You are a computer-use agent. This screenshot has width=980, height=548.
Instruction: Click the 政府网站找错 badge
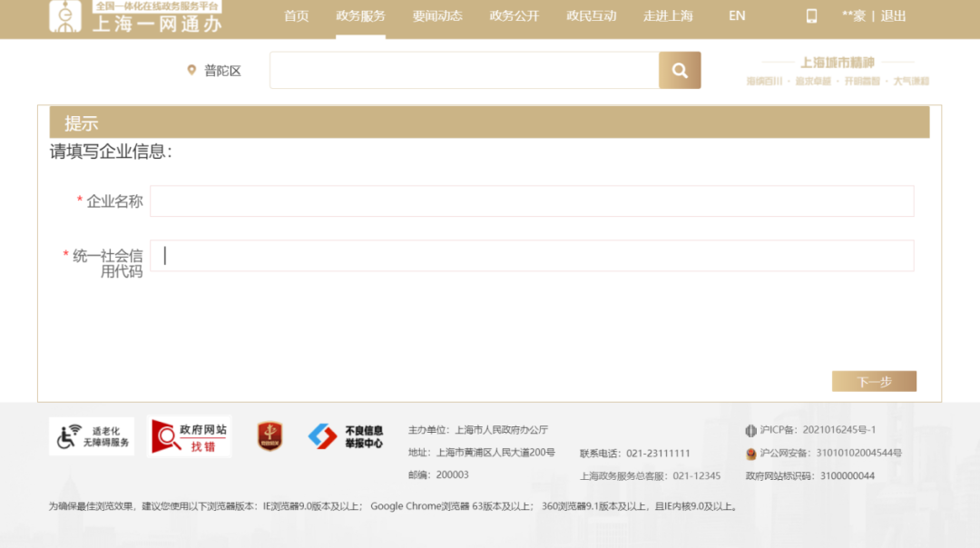click(190, 436)
